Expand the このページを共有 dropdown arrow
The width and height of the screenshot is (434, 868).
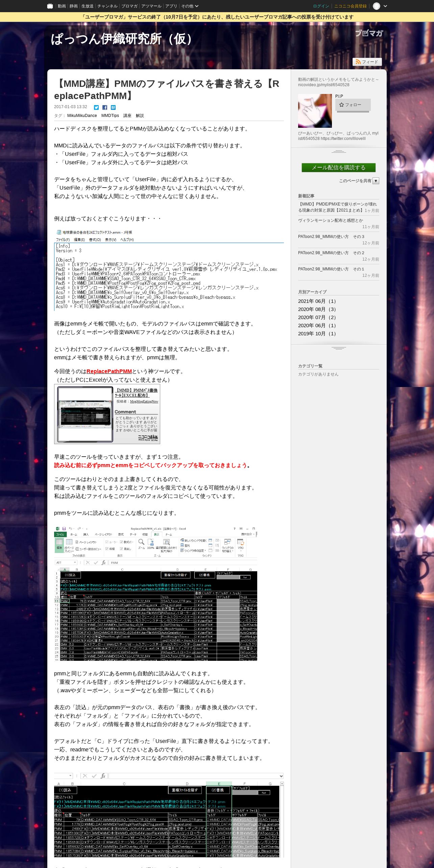pos(376,181)
